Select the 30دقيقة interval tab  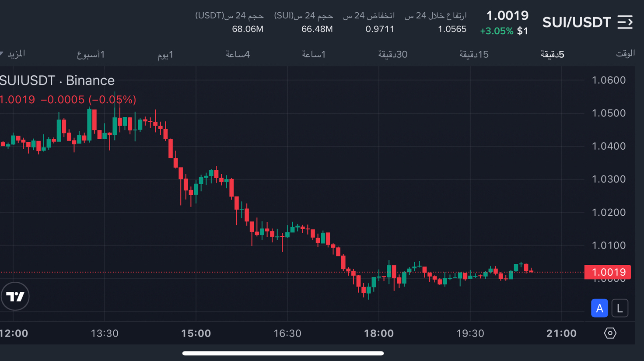tap(392, 54)
